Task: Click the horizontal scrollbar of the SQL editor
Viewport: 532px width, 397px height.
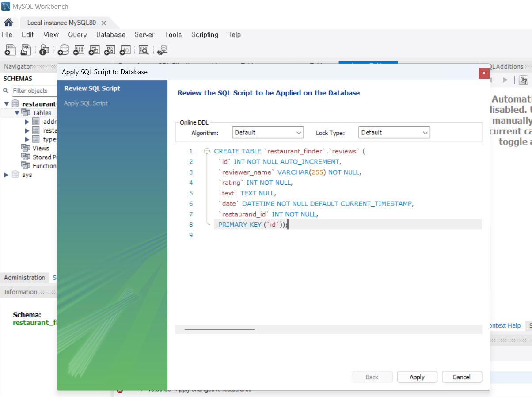Action: tap(220, 329)
